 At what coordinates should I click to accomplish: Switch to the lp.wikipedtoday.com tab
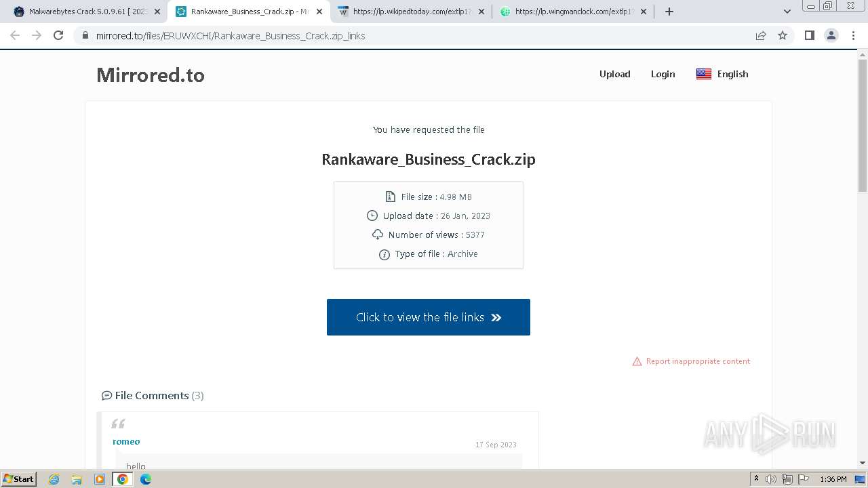coord(411,12)
